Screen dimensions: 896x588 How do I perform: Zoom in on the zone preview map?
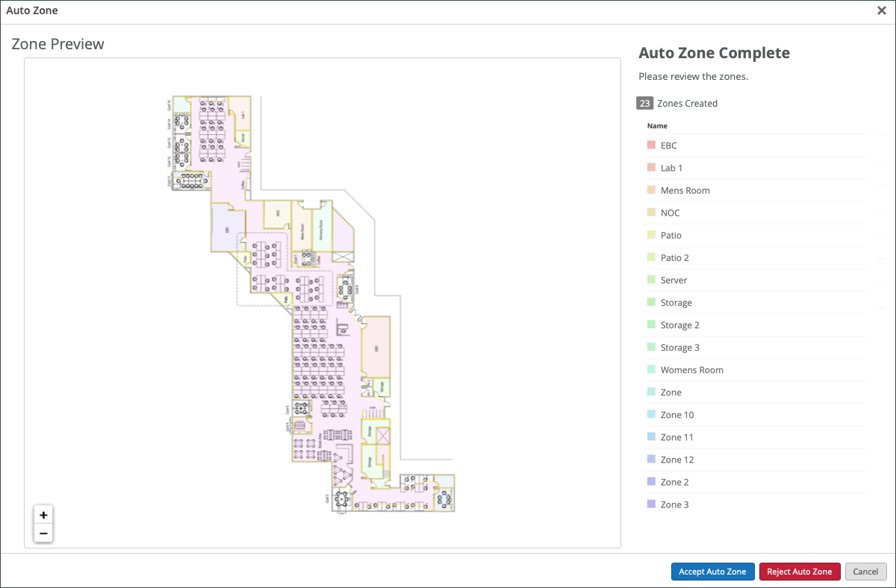43,515
